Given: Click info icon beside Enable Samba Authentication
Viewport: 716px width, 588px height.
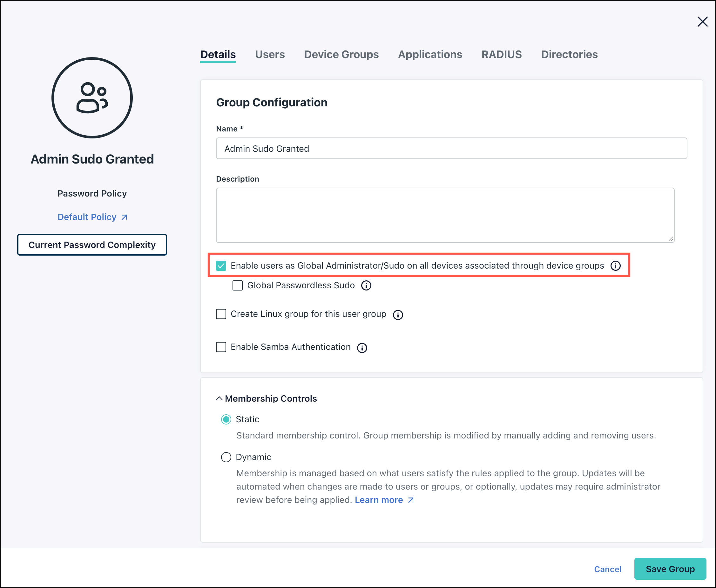Looking at the screenshot, I should [x=362, y=348].
